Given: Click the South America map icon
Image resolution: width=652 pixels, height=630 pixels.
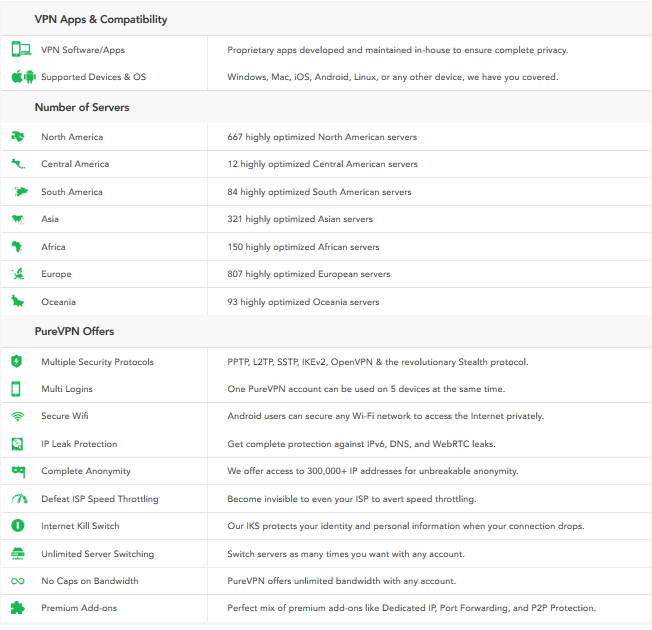Looking at the screenshot, I should click(x=20, y=192).
